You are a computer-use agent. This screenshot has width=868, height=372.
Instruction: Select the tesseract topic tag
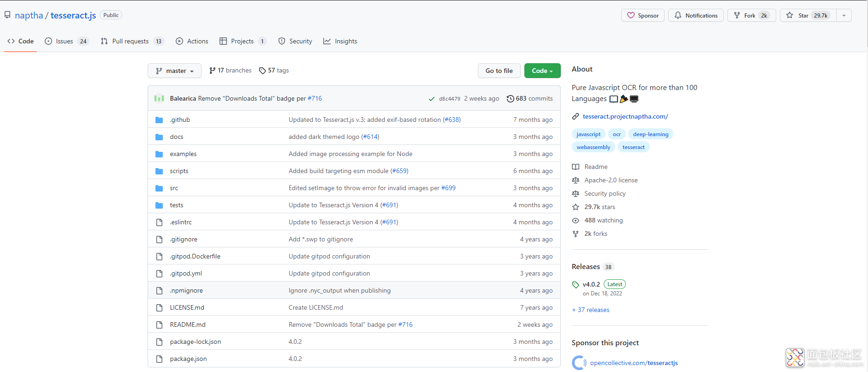coord(634,147)
